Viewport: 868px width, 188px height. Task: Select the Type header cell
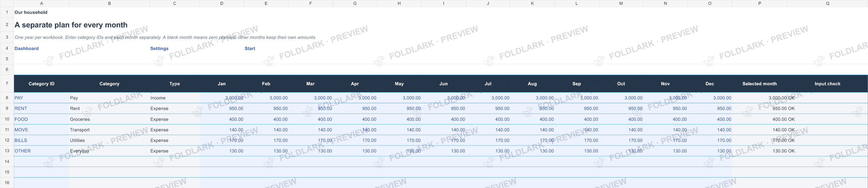pos(175,83)
